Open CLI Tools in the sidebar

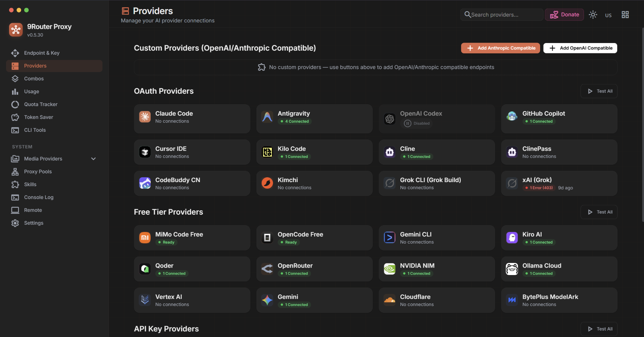[54, 130]
